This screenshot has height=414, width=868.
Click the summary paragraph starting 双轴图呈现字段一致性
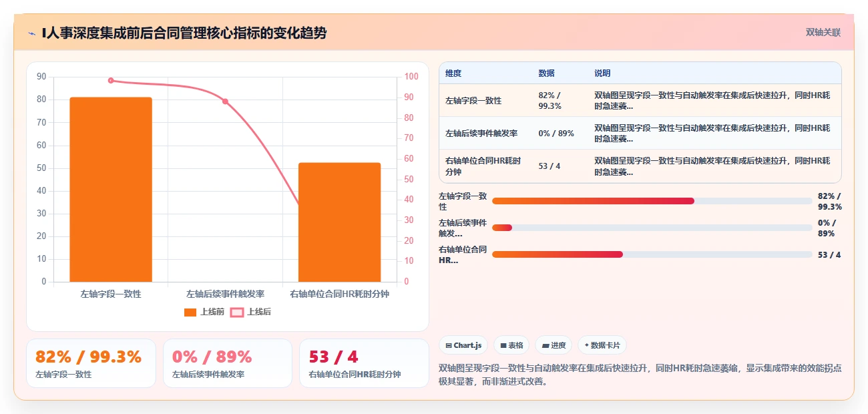pos(640,375)
